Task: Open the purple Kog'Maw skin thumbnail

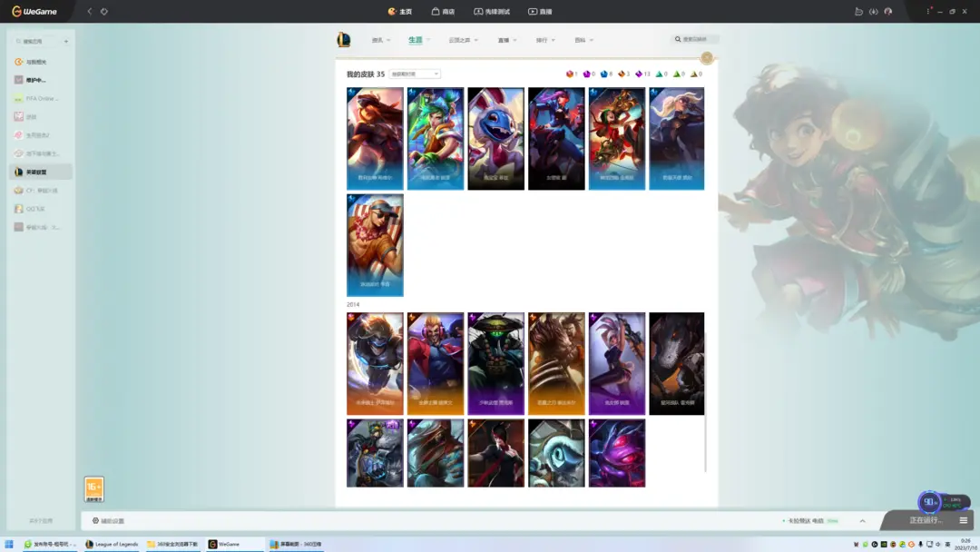Action: pyautogui.click(x=617, y=453)
